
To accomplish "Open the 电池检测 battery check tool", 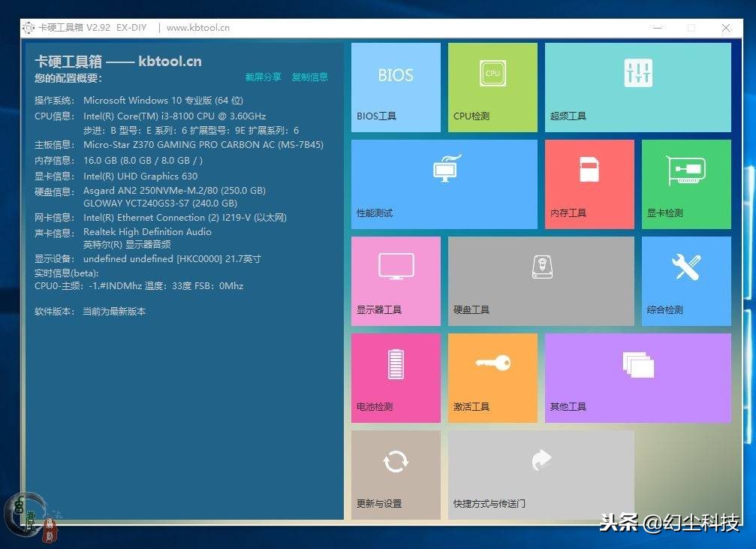I will click(396, 377).
